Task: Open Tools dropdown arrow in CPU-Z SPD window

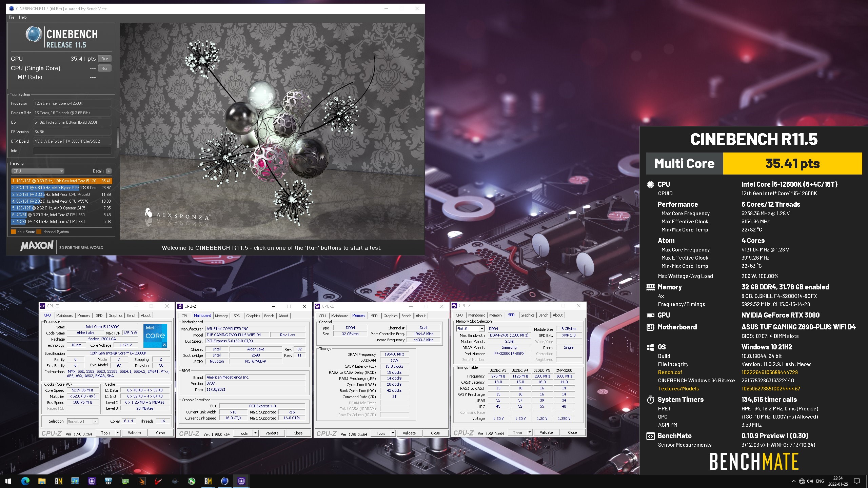Action: click(x=530, y=432)
